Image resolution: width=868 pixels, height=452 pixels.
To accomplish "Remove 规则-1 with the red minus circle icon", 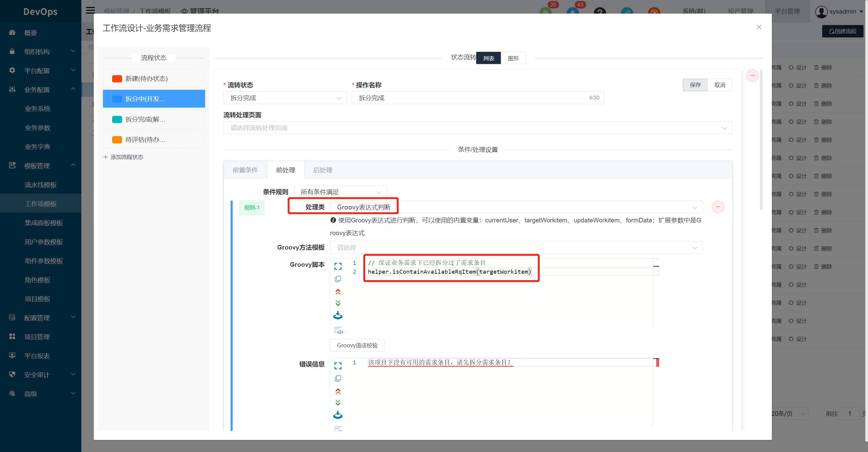I will [717, 207].
